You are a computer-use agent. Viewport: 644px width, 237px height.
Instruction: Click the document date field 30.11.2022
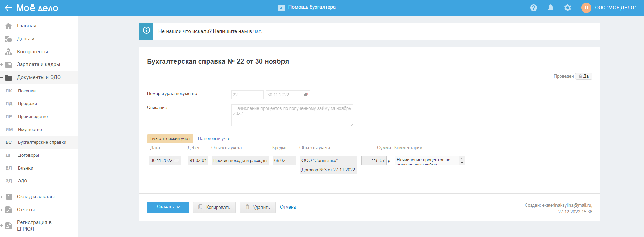[x=288, y=95]
